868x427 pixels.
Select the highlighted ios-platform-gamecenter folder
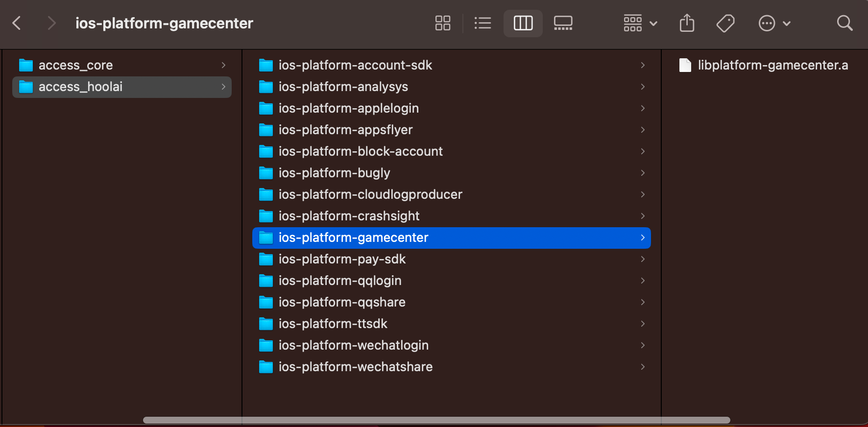(452, 237)
